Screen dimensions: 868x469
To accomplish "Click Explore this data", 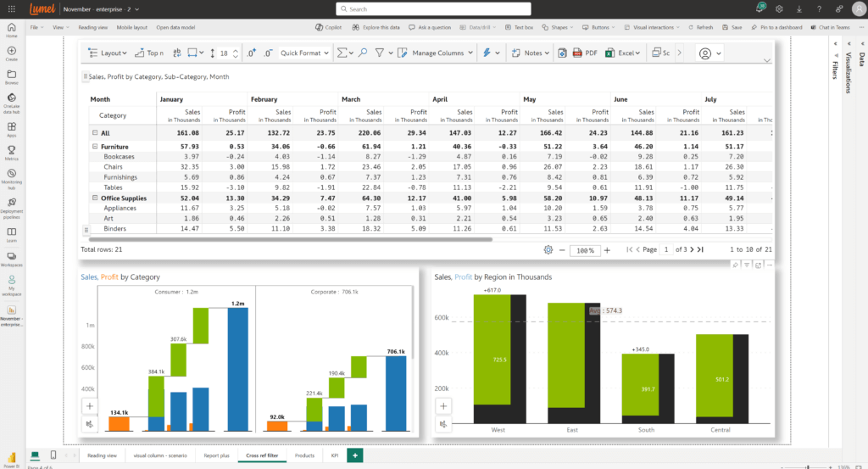I will (376, 27).
